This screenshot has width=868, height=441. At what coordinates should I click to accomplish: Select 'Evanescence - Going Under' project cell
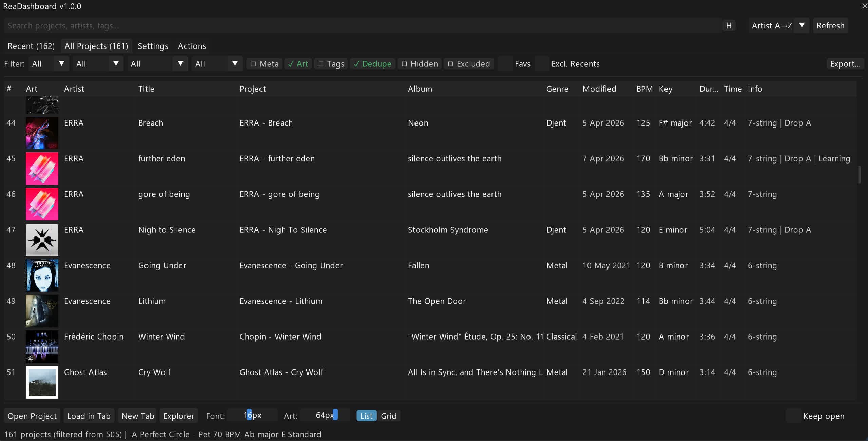click(x=291, y=266)
